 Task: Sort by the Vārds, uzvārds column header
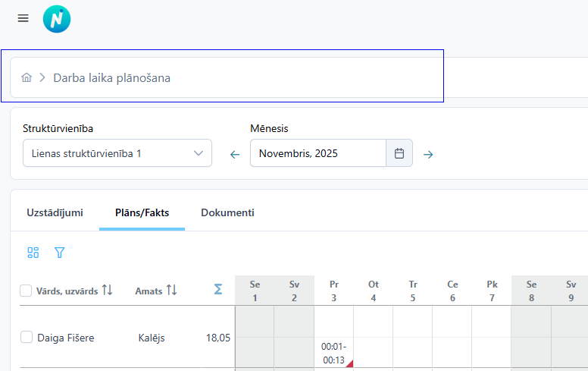(67, 291)
